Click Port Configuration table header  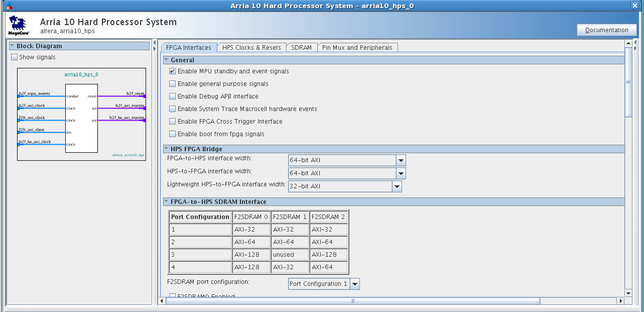pyautogui.click(x=200, y=217)
